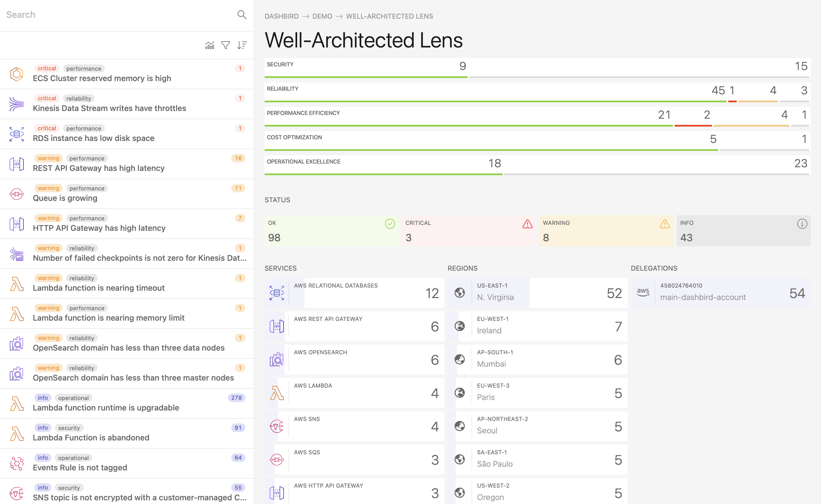Click the globe icon for N. Virginia
821x504 pixels.
(x=460, y=293)
